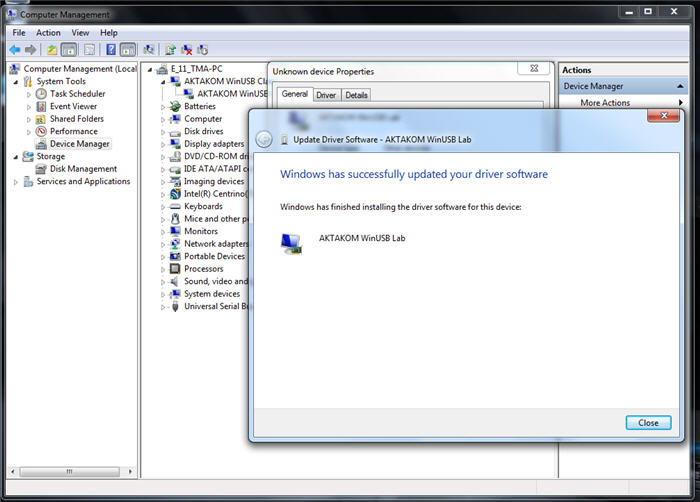Open the Action menu
The width and height of the screenshot is (700, 502).
tap(48, 33)
